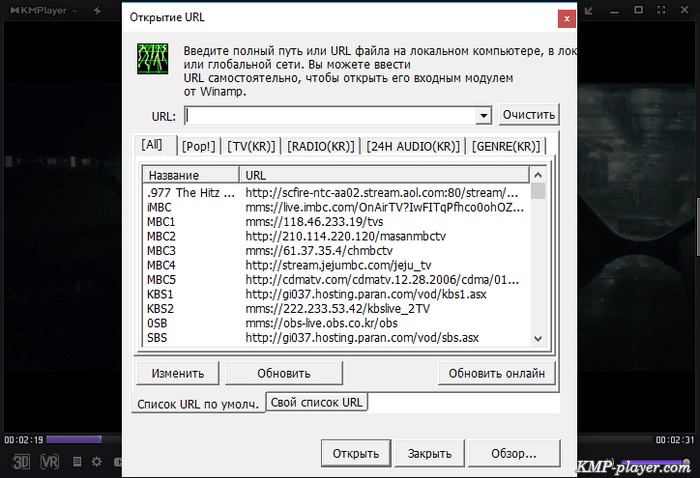
Task: Maximize the KMPlayer window
Action: click(x=639, y=10)
